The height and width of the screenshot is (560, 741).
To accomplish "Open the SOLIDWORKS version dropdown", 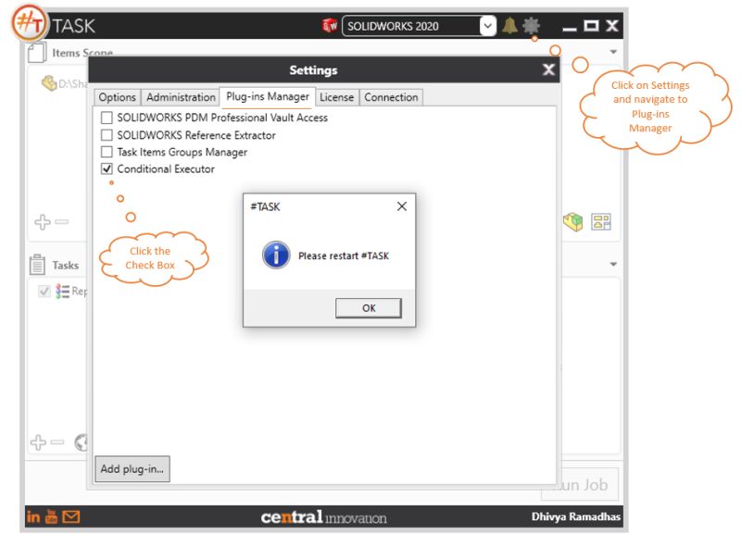I will 487,26.
